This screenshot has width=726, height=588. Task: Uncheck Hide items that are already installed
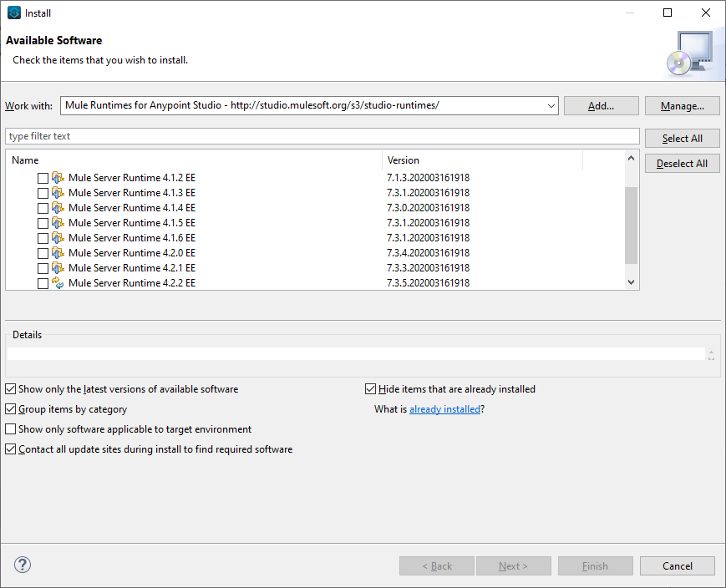point(370,389)
